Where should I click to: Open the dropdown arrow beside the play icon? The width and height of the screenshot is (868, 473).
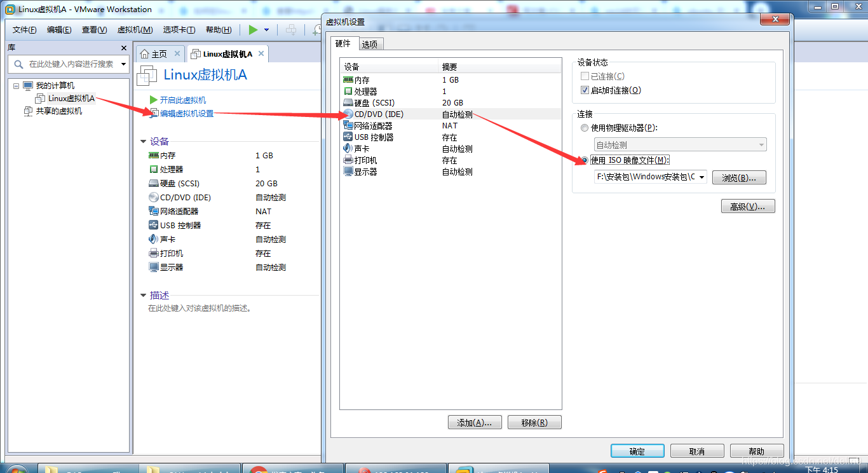pos(266,30)
